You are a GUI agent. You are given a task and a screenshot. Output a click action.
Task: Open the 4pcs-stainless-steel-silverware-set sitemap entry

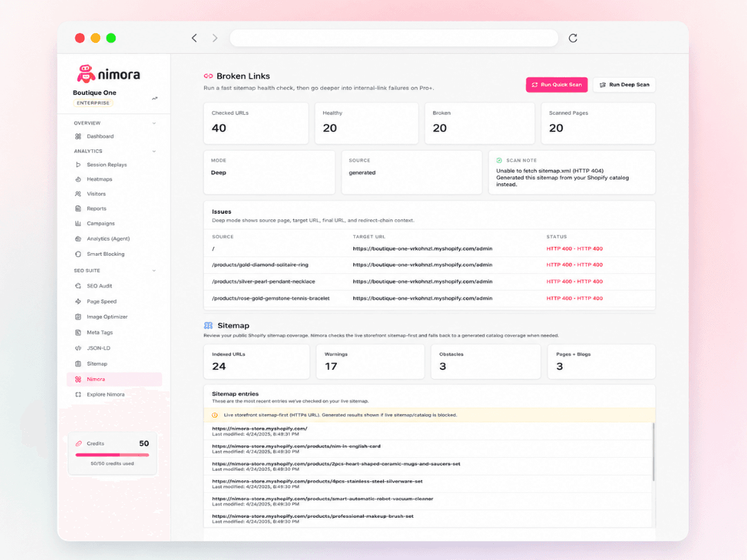tap(317, 481)
